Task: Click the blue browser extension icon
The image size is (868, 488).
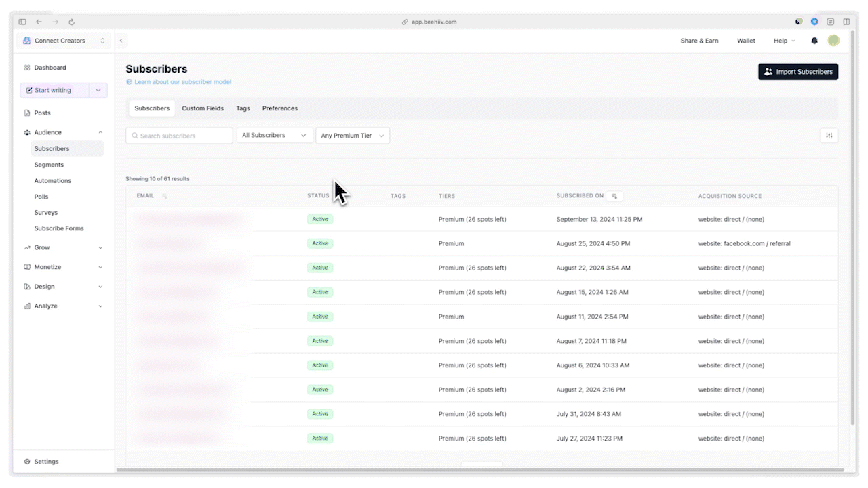Action: (x=814, y=22)
